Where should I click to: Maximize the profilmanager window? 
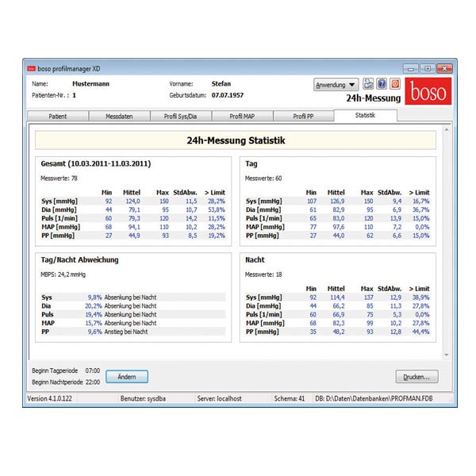pos(428,69)
